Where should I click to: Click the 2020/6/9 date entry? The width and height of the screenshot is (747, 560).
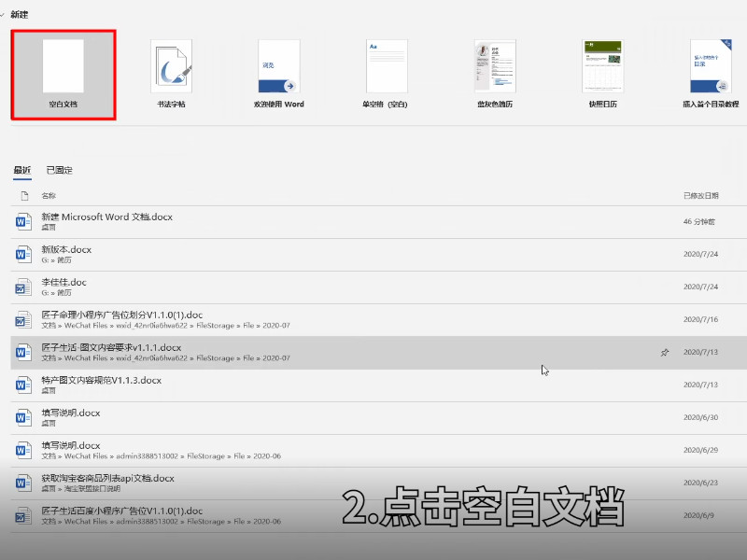pyautogui.click(x=698, y=515)
